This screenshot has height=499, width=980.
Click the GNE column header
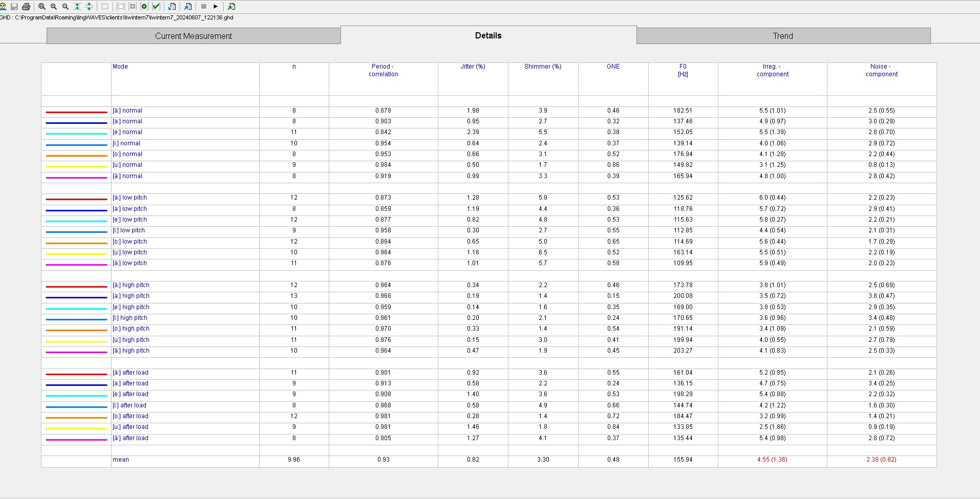pyautogui.click(x=613, y=67)
